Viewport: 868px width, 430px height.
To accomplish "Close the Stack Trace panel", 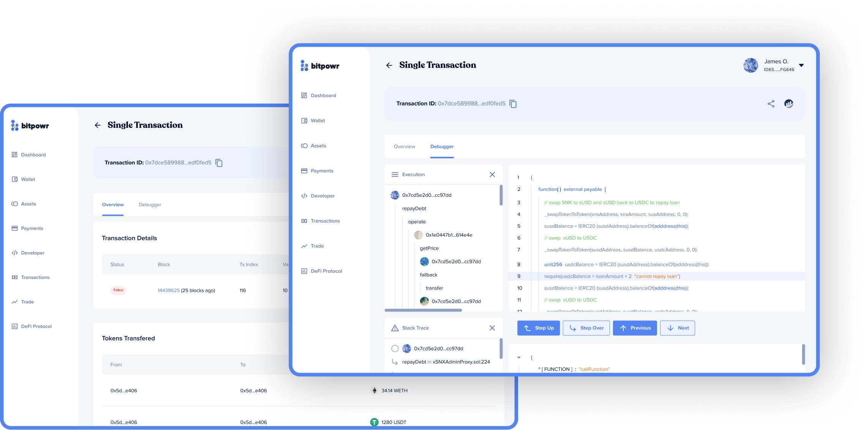I will [492, 328].
